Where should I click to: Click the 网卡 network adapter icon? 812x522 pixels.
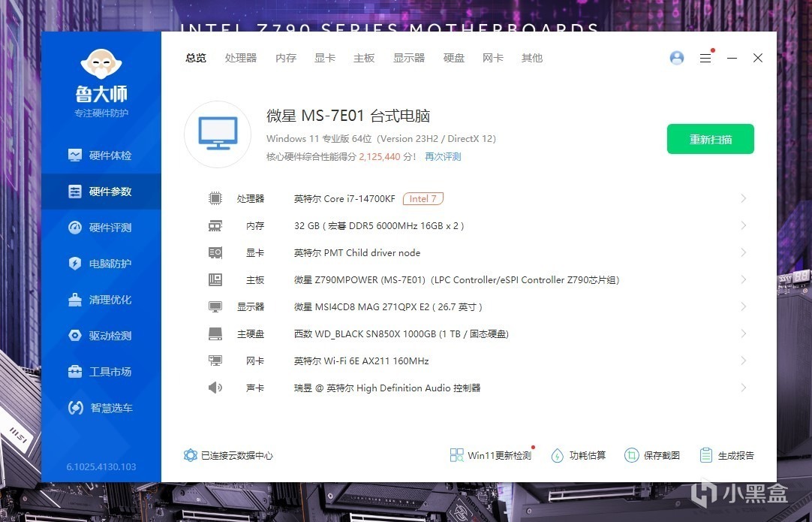coord(215,361)
